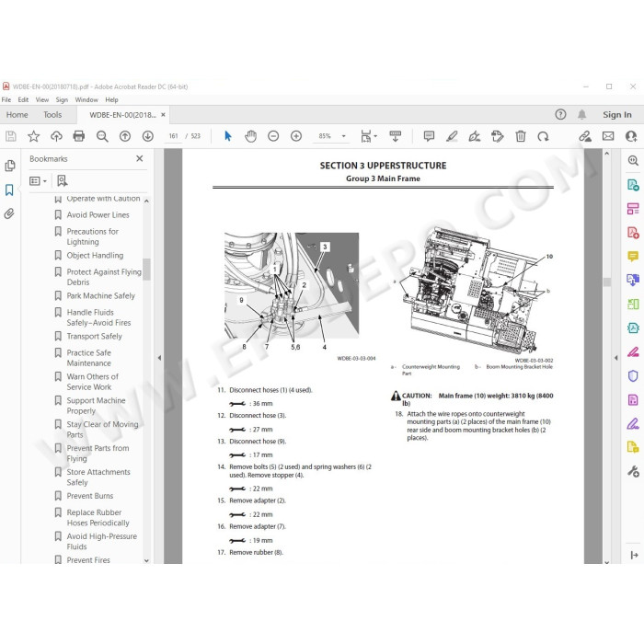This screenshot has width=644, height=644.
Task: Click the Save file icon
Action: pyautogui.click(x=11, y=136)
